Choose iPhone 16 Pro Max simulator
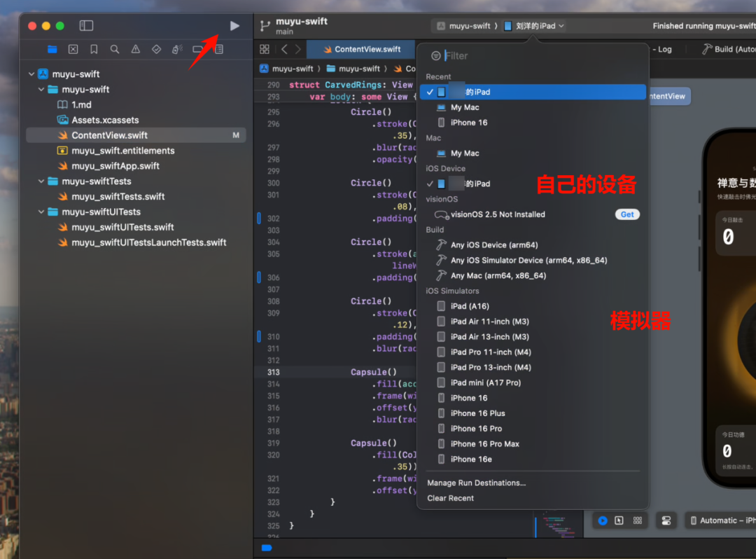The width and height of the screenshot is (756, 559). pyautogui.click(x=533, y=444)
